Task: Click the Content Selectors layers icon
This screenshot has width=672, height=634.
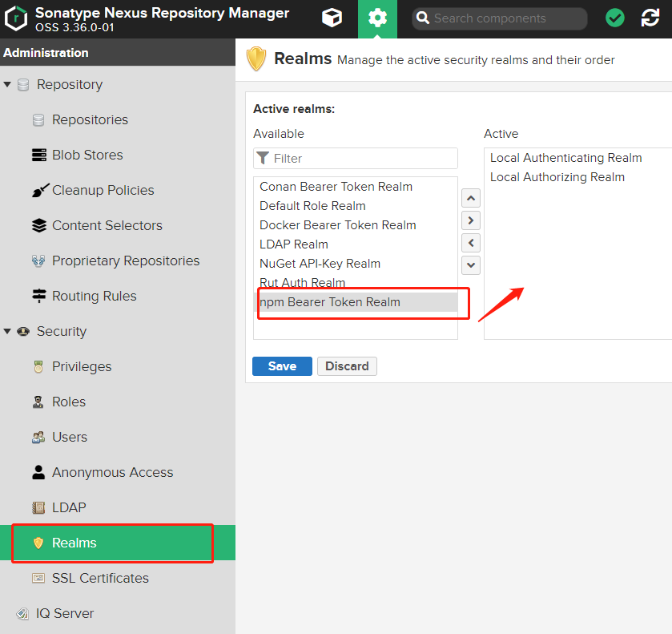Action: [39, 225]
